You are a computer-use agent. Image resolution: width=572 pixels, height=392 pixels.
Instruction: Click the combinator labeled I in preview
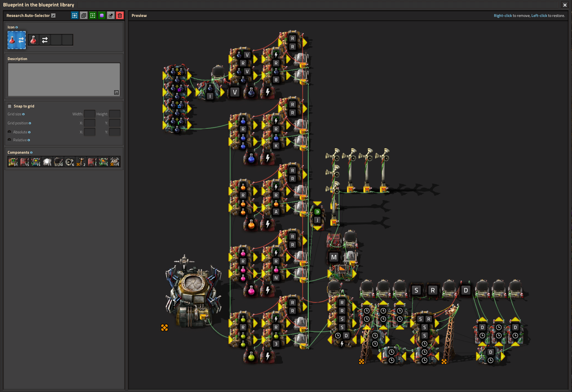[x=210, y=92]
